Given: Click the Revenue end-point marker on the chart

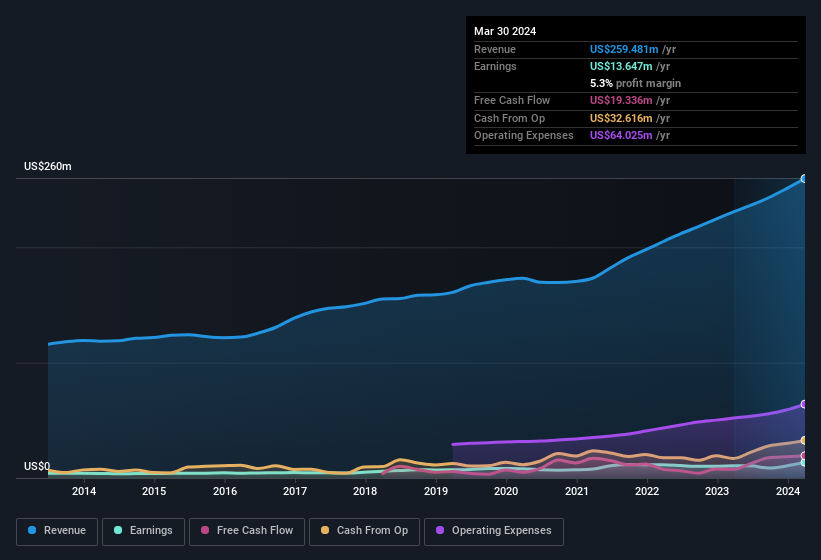Looking at the screenshot, I should 804,179.
